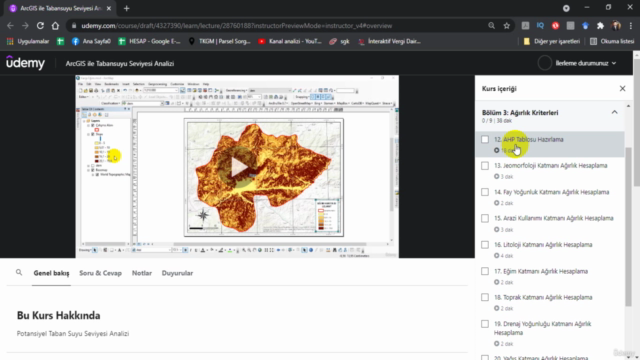The image size is (640, 360).
Task: Switch to Notlar tab
Action: click(142, 273)
